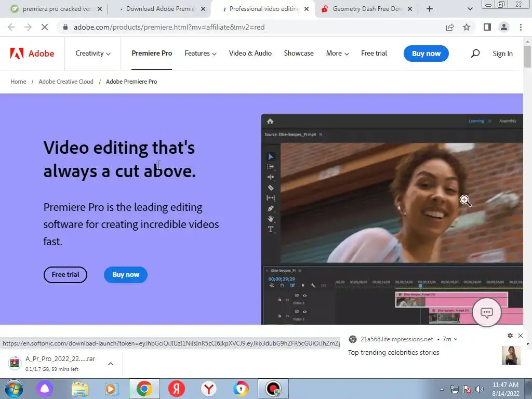Click the taskbar clock 11:47 AM
Image resolution: width=532 pixels, height=399 pixels.
click(506, 389)
